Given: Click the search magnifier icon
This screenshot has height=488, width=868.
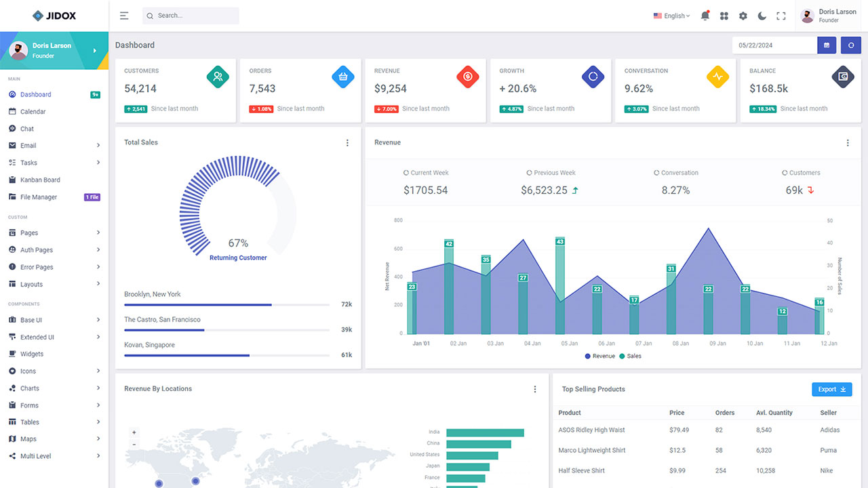Looking at the screenshot, I should pos(150,16).
